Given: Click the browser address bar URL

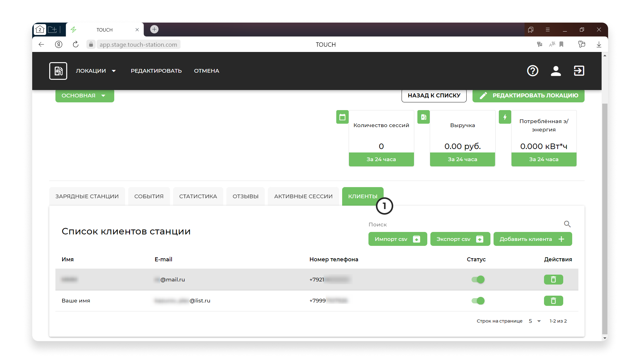Looking at the screenshot, I should (x=138, y=45).
